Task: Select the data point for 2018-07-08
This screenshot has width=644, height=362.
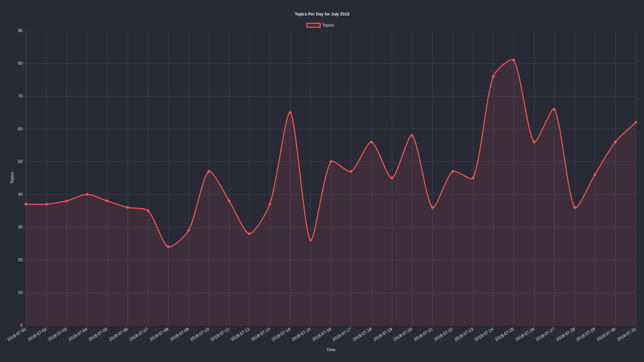Action: [168, 247]
